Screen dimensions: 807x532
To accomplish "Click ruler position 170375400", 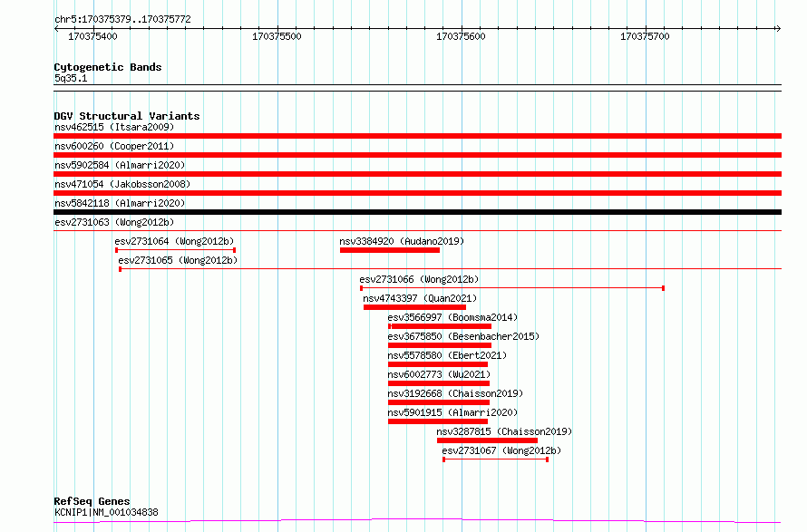I will pyautogui.click(x=92, y=36).
